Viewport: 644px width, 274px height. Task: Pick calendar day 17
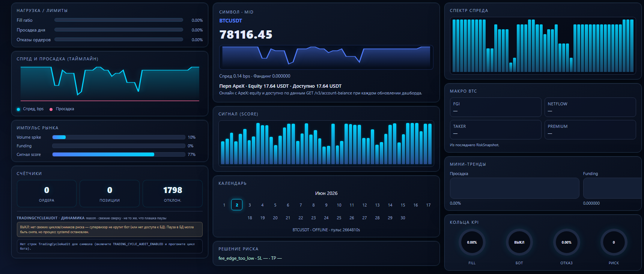click(x=428, y=205)
